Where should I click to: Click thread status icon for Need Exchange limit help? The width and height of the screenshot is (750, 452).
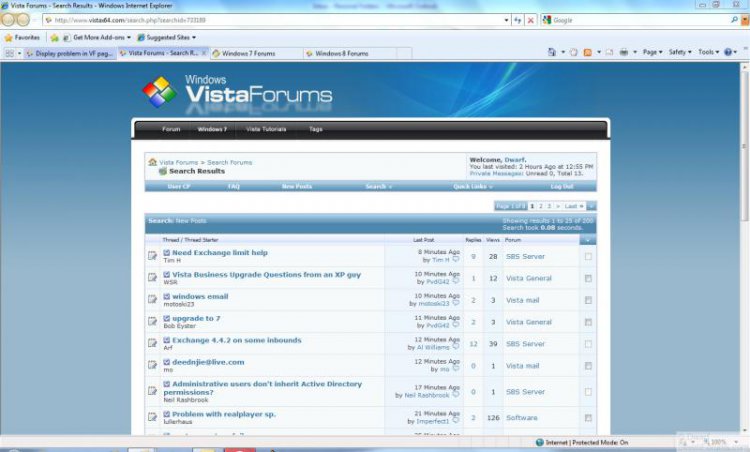tap(152, 256)
